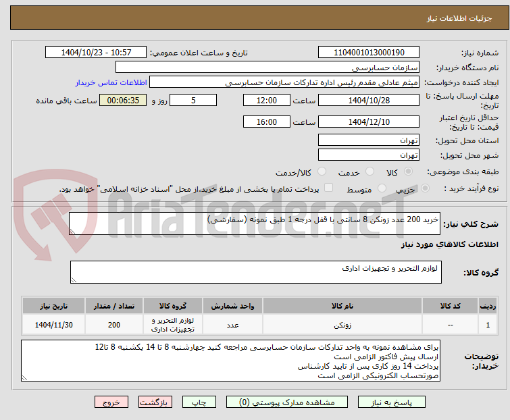The image size is (510, 420).
Task: Click the ردیف column header
Action: click(488, 306)
